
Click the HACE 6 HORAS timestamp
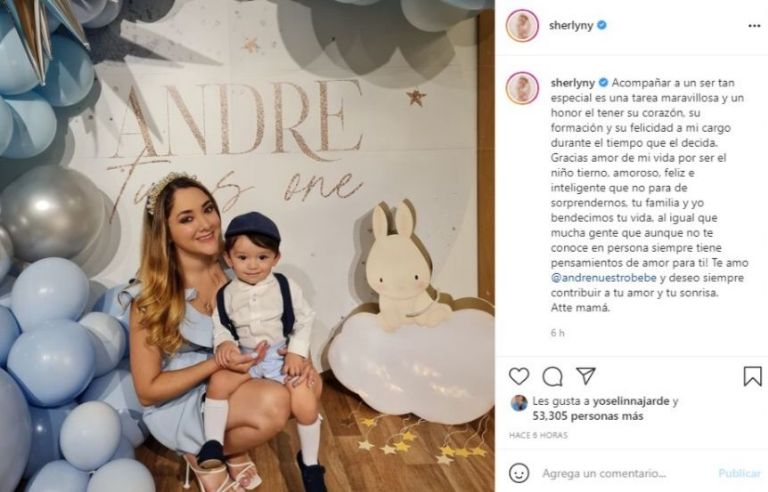538,435
